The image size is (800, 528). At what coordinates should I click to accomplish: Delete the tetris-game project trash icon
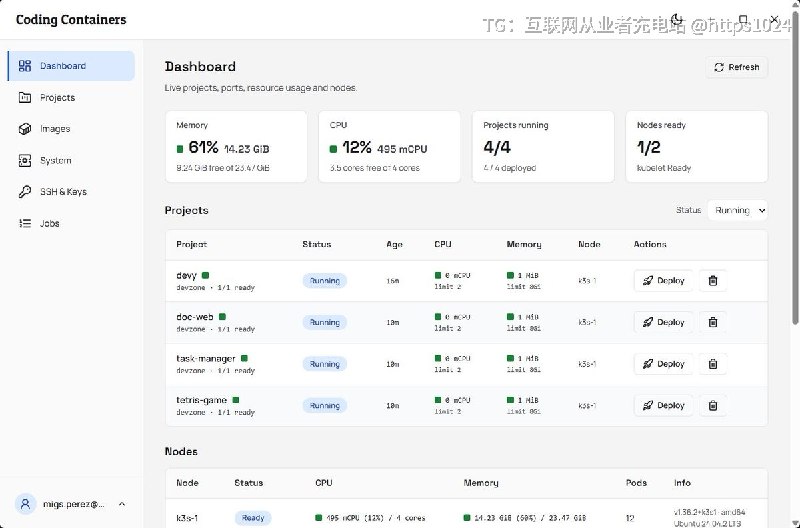pos(713,406)
